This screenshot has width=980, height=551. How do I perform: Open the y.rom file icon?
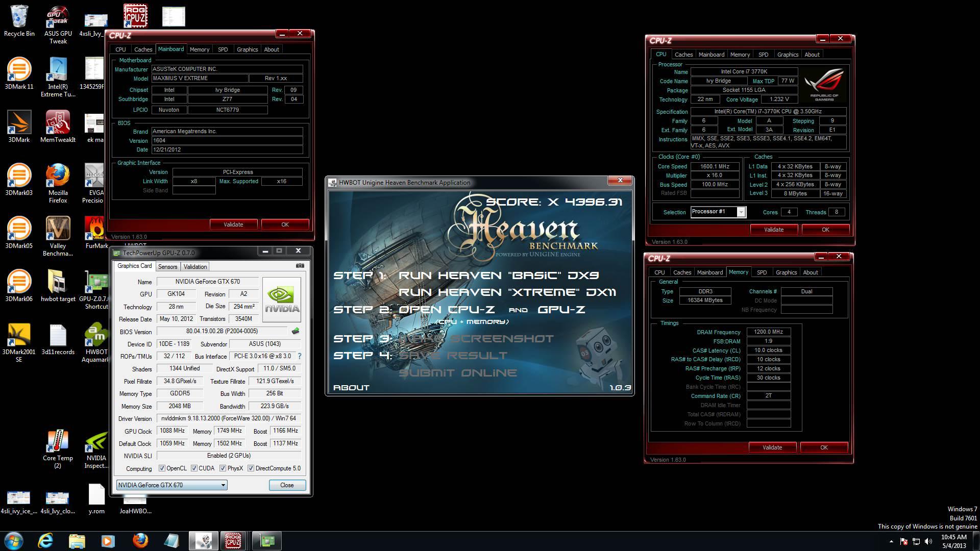(96, 499)
